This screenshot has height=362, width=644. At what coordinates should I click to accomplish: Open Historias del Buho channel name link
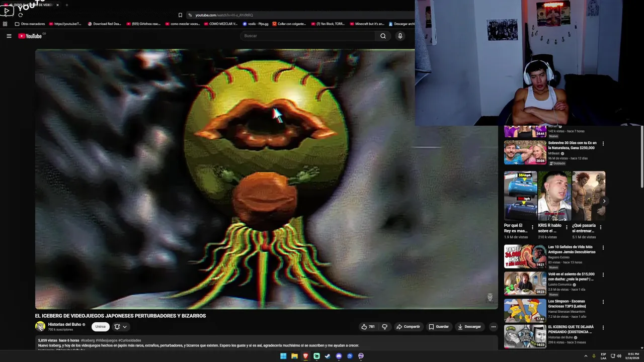point(64,324)
